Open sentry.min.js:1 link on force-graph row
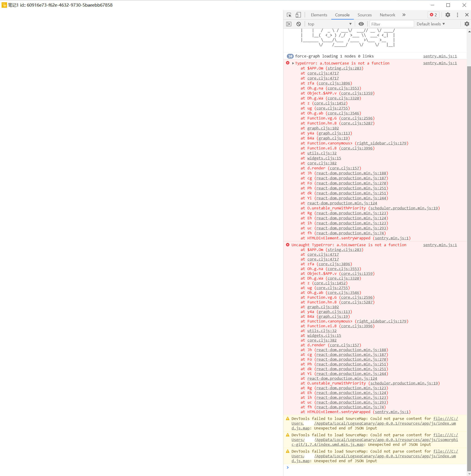Image resolution: width=471 pixels, height=476 pixels. coord(440,56)
